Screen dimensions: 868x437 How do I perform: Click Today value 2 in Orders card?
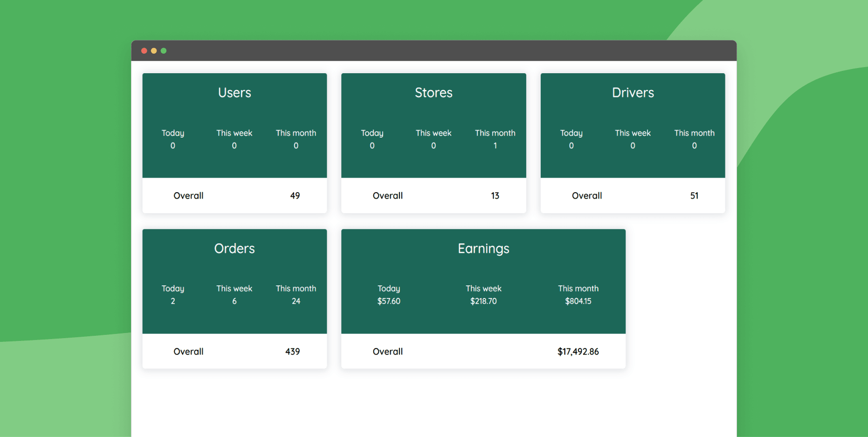[173, 301]
